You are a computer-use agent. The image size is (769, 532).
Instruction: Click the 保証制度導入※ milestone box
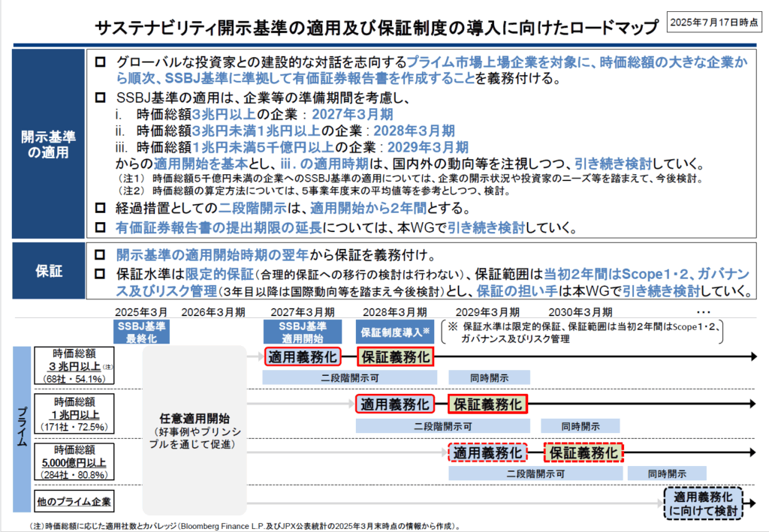[395, 332]
